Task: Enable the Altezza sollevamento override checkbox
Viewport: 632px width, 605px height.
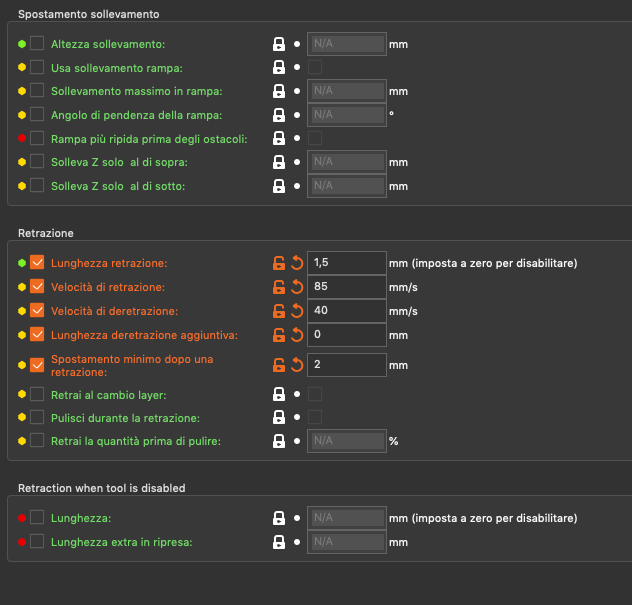Action: pyautogui.click(x=37, y=44)
